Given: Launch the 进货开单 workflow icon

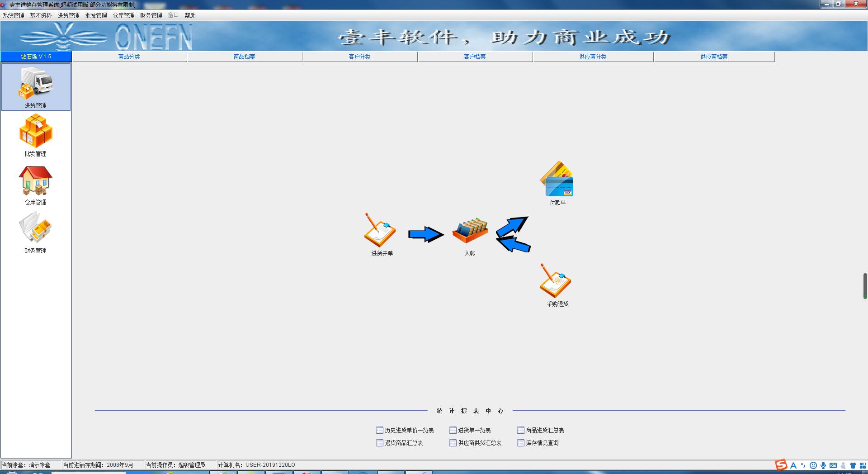Looking at the screenshot, I should point(381,234).
